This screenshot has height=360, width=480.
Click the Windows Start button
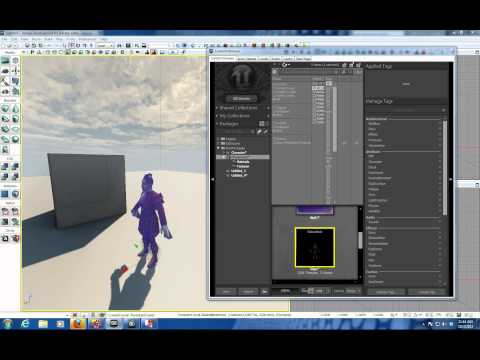8,324
